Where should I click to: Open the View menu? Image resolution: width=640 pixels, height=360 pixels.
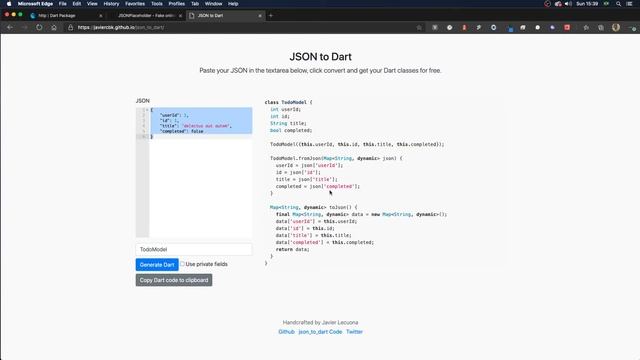pyautogui.click(x=92, y=4)
